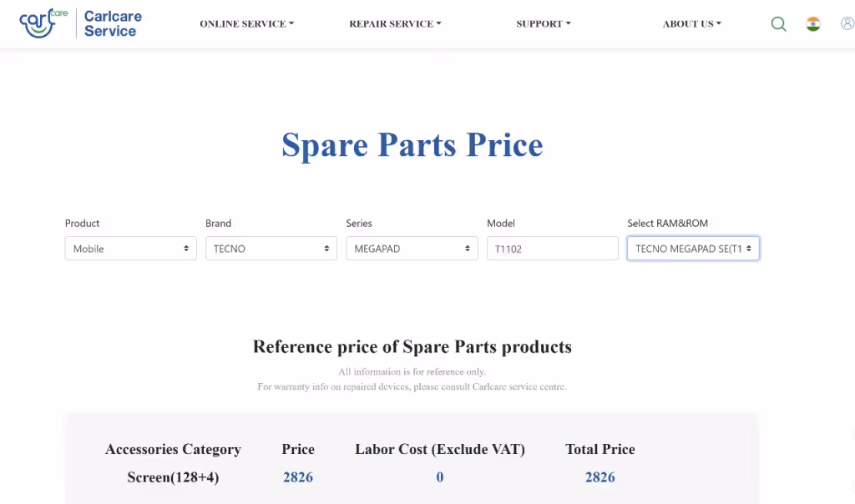Click the Model field containing T1102

[553, 249]
